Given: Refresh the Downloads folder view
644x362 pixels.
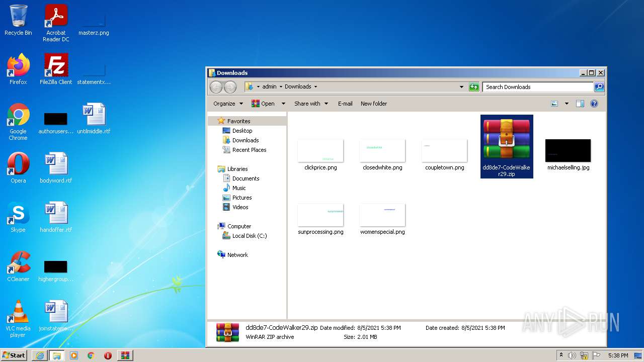Looking at the screenshot, I should tap(474, 87).
